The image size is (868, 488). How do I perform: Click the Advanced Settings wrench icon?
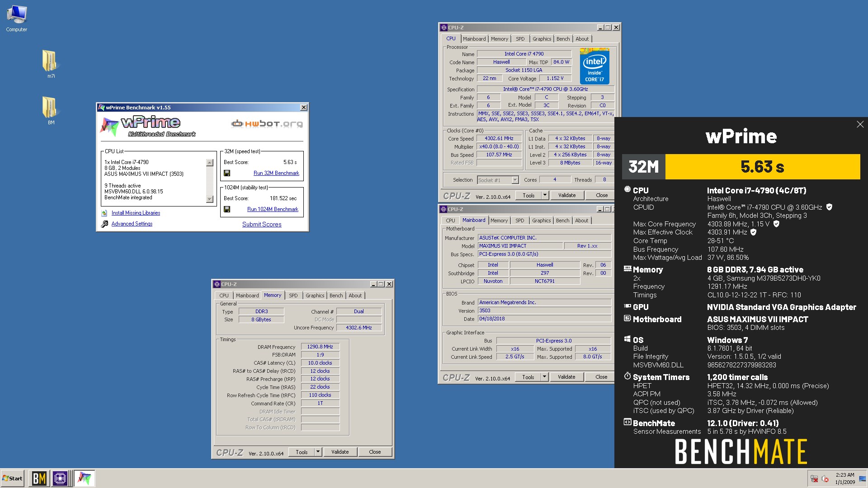104,224
